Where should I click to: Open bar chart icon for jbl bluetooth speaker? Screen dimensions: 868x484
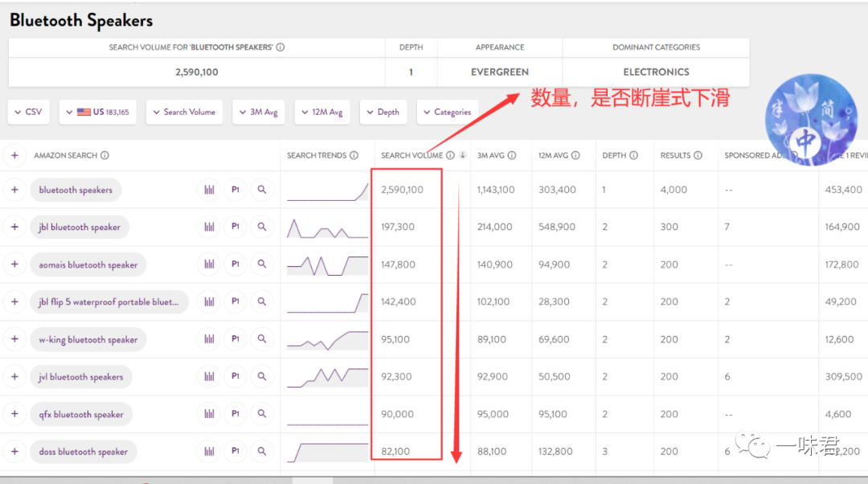pos(209,227)
